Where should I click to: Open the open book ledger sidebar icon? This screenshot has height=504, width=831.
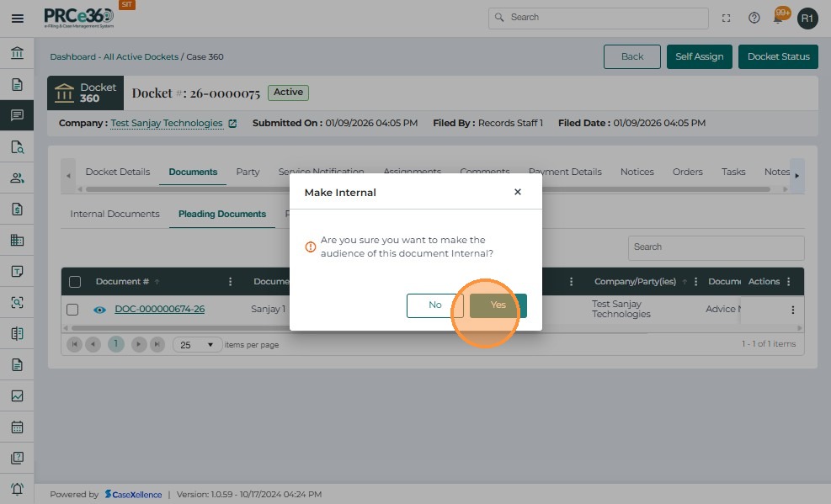pyautogui.click(x=17, y=333)
